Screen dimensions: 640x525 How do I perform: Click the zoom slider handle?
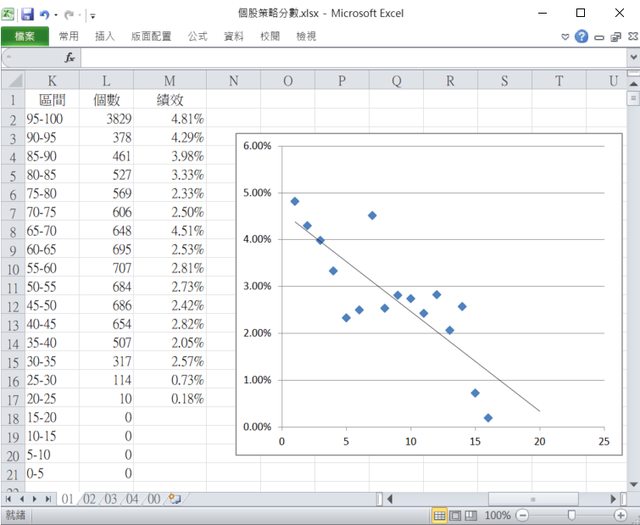click(x=571, y=515)
